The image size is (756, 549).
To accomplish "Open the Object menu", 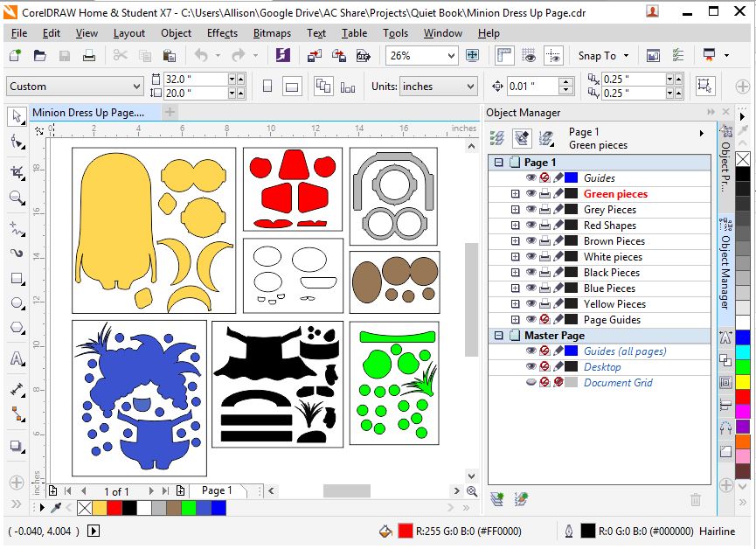I will point(176,33).
